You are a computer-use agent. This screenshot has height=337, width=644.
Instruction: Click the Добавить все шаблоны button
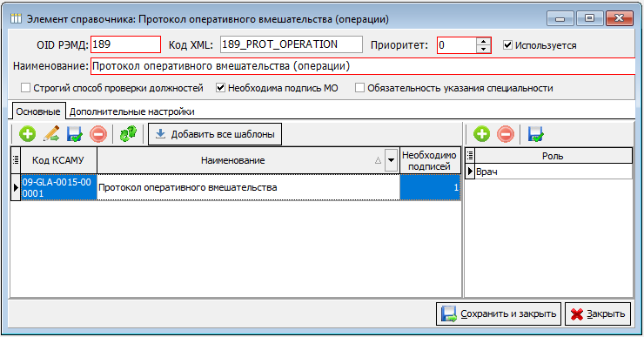coord(215,134)
